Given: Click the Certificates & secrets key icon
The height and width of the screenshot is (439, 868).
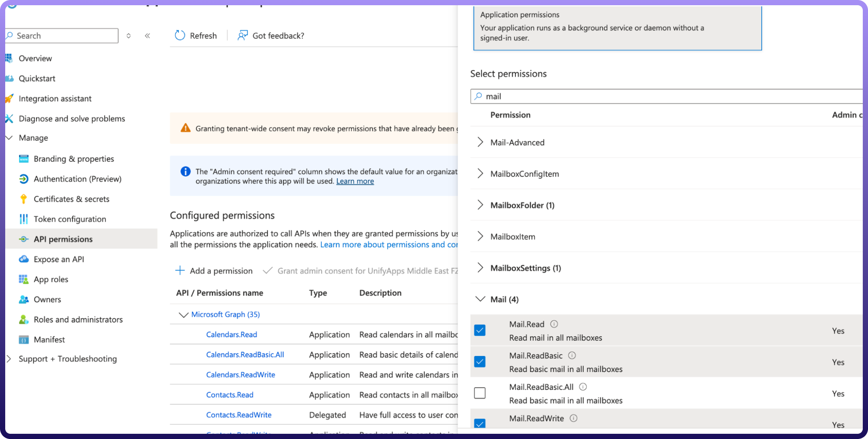Looking at the screenshot, I should pos(24,199).
